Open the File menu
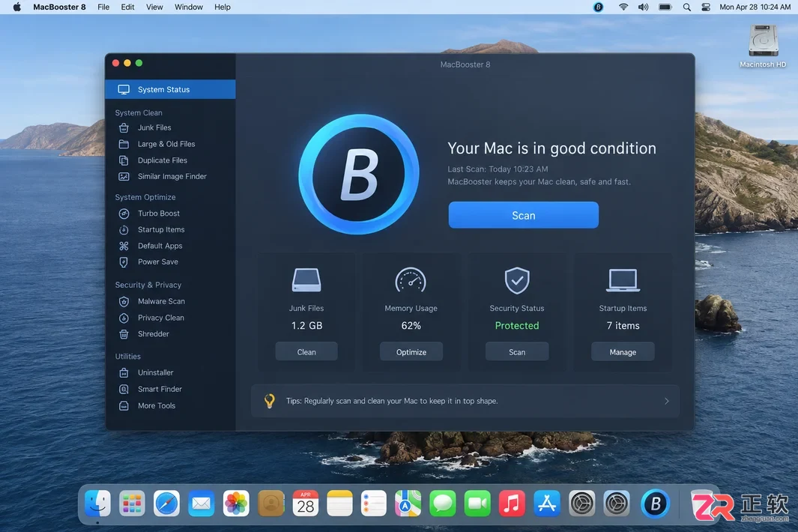The image size is (798, 532). 103,7
